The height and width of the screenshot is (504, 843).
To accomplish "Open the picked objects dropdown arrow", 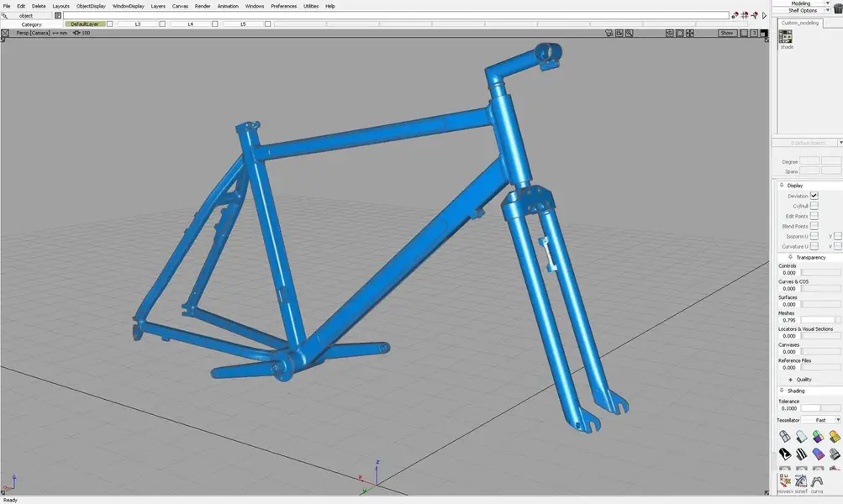I will pos(840,143).
